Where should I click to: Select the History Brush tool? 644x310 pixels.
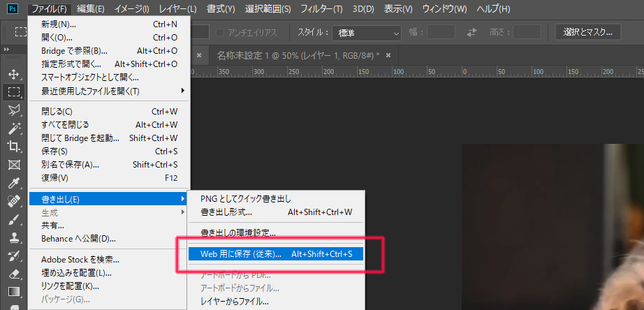[14, 256]
